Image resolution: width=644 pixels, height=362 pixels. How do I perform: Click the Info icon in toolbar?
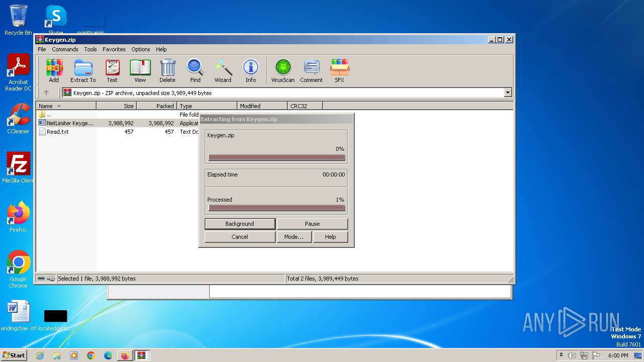click(251, 70)
